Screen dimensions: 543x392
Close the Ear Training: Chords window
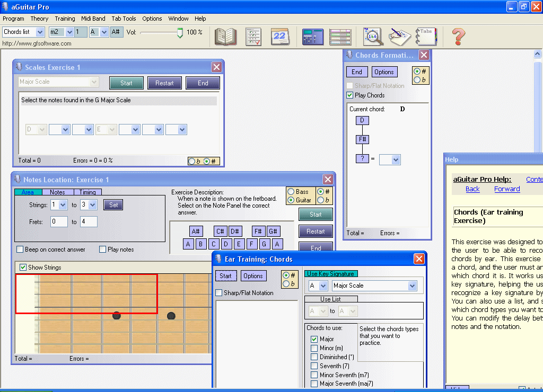(419, 259)
